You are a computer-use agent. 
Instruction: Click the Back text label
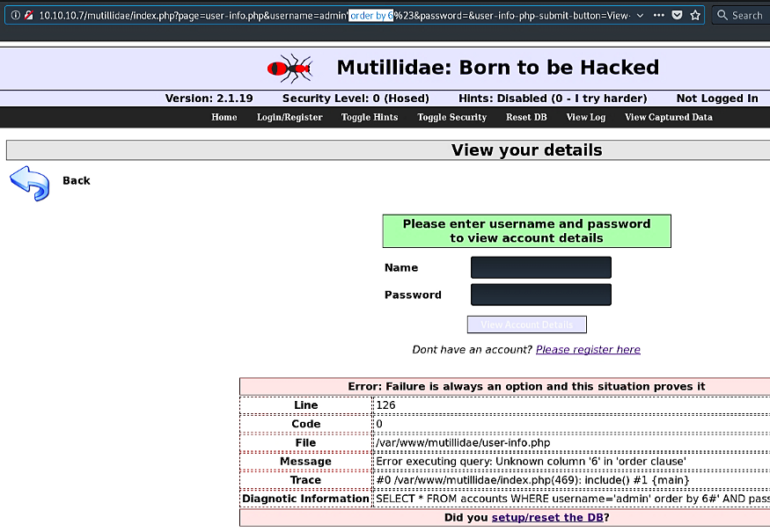click(x=76, y=180)
